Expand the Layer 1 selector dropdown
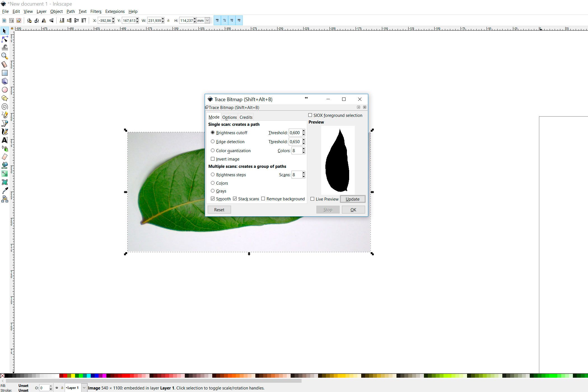 click(84, 388)
